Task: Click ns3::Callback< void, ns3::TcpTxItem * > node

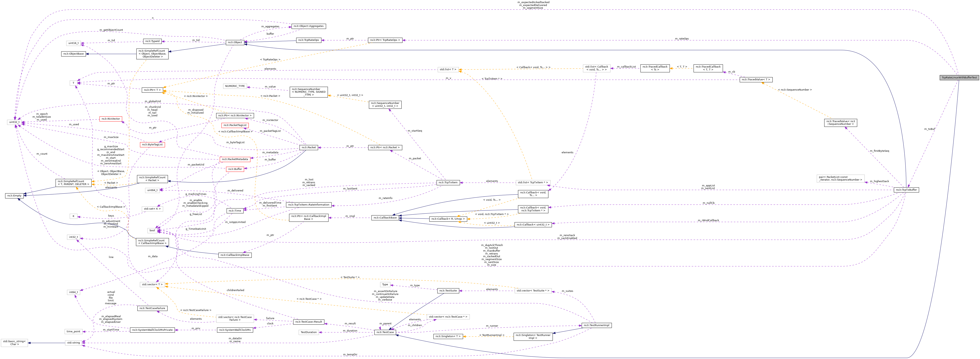Action: click(533, 209)
